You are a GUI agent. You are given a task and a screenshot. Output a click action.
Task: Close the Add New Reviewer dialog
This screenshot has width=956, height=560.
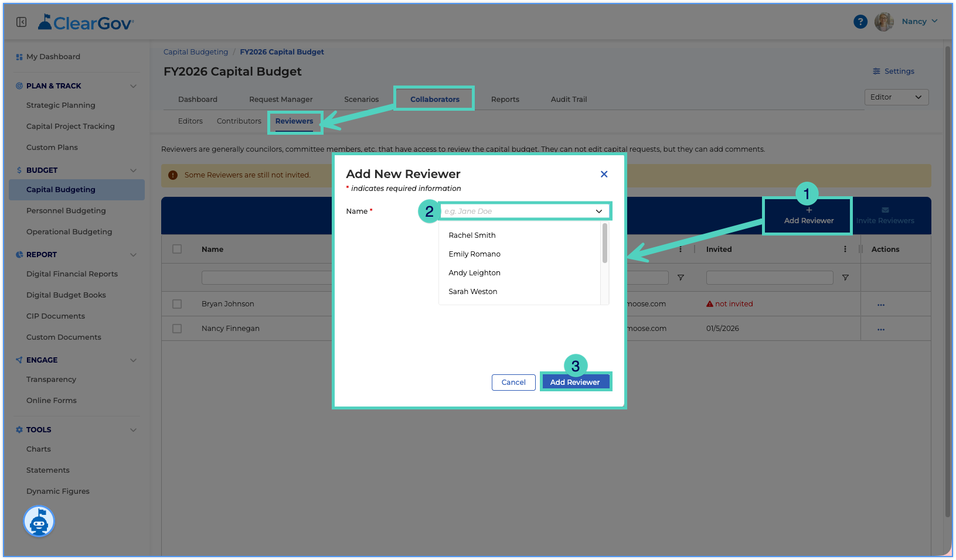(604, 174)
